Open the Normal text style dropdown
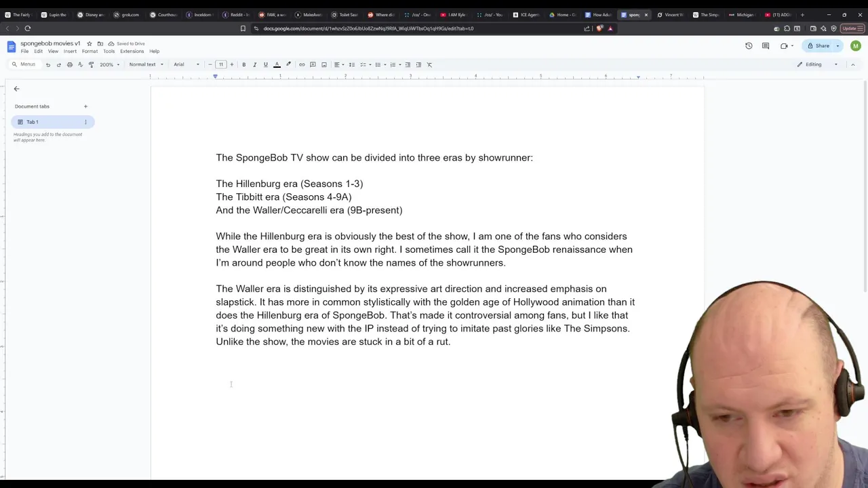Image resolution: width=868 pixels, height=488 pixels. point(146,64)
